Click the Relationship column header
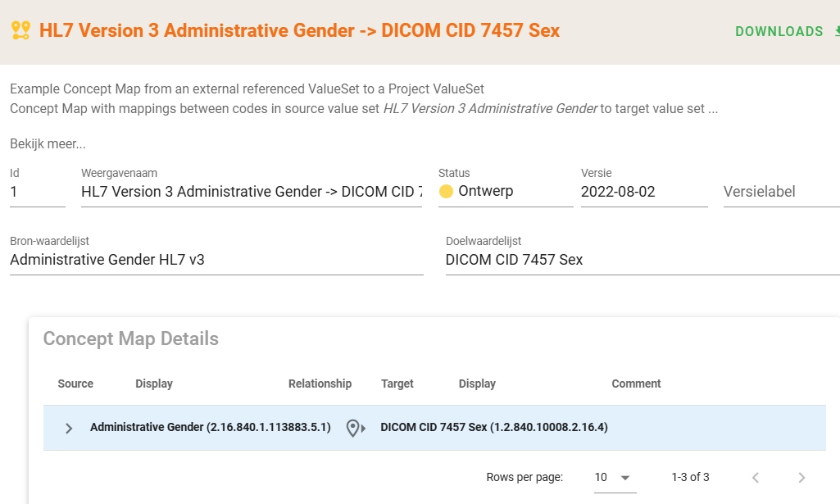This screenshot has height=504, width=840. click(320, 384)
